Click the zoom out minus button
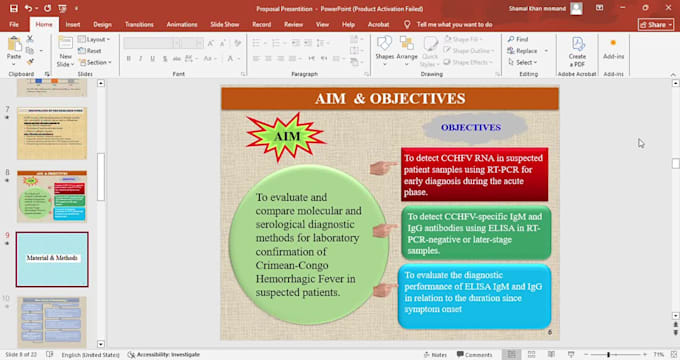The width and height of the screenshot is (680, 360). coord(586,354)
